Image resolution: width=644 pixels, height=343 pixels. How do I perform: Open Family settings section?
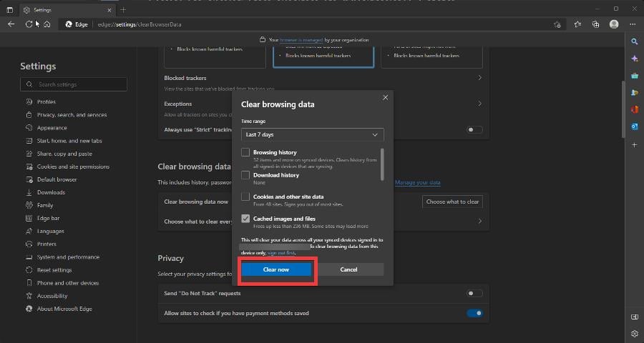pos(45,205)
